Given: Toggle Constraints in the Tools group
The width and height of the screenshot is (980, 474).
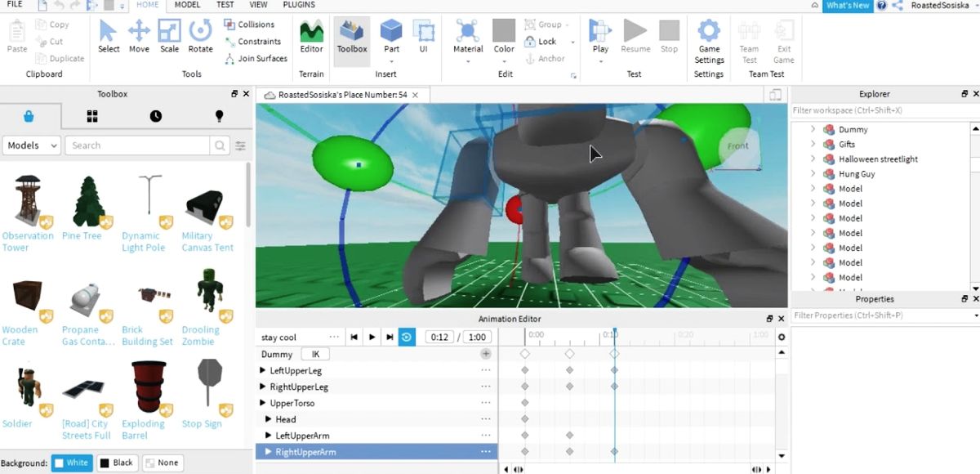Looking at the screenshot, I should click(253, 42).
